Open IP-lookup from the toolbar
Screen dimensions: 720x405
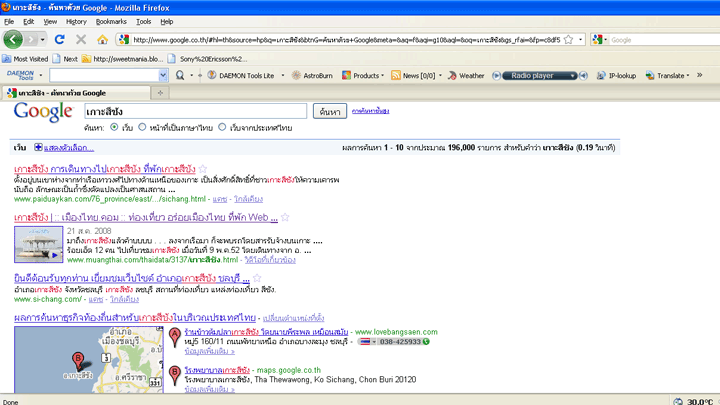click(x=616, y=76)
